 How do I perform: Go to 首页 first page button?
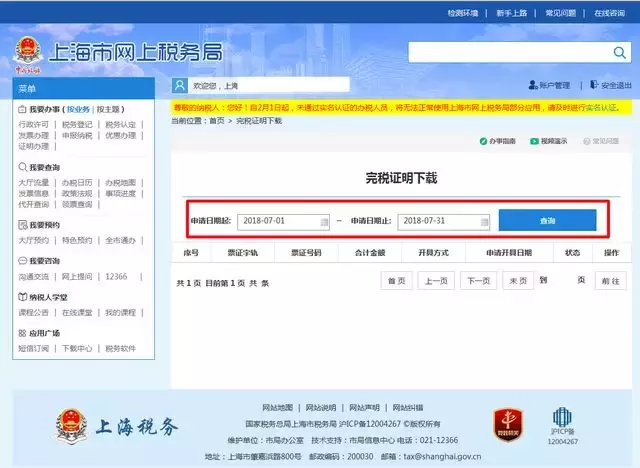[x=396, y=281]
